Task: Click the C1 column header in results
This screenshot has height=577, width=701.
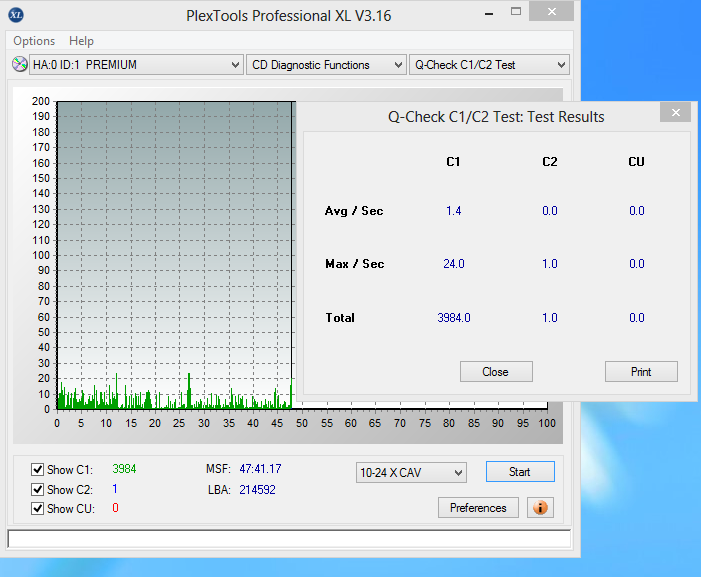Action: click(x=453, y=162)
